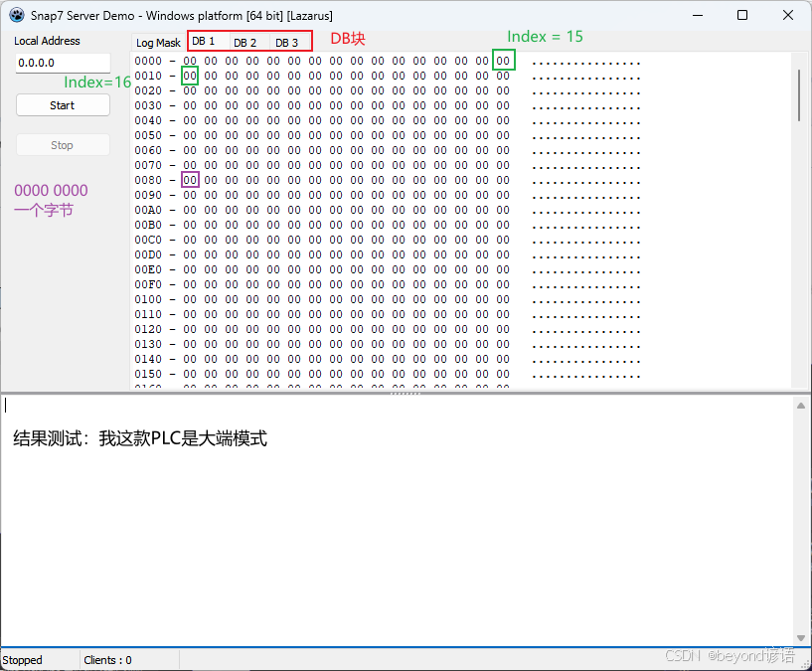Click the row address 0060

click(x=148, y=150)
